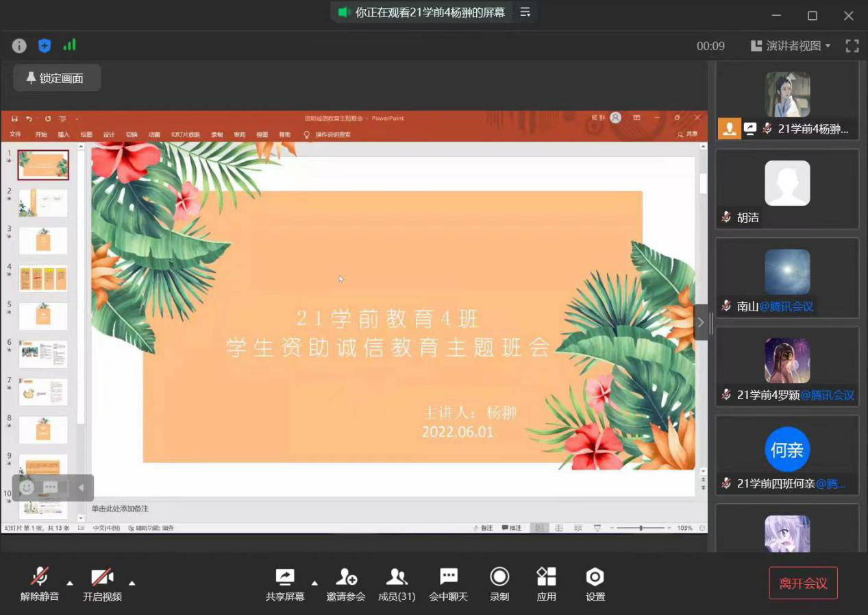Open the meeting info icon
This screenshot has height=615, width=868.
click(x=19, y=46)
